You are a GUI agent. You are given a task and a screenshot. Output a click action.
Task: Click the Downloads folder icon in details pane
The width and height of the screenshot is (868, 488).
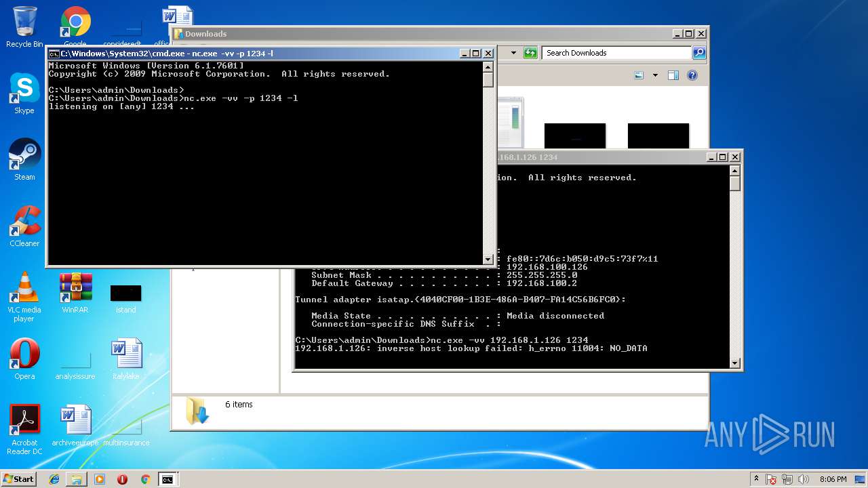[197, 411]
